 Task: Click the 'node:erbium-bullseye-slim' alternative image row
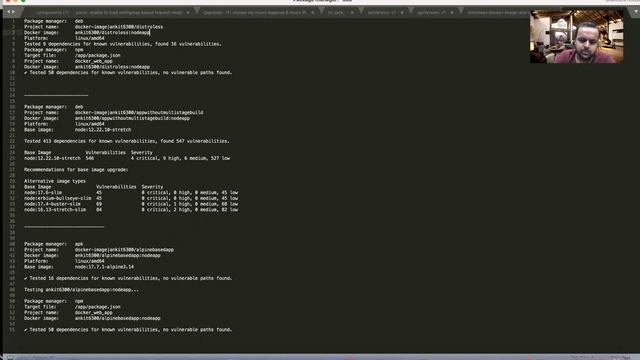pyautogui.click(x=131, y=198)
